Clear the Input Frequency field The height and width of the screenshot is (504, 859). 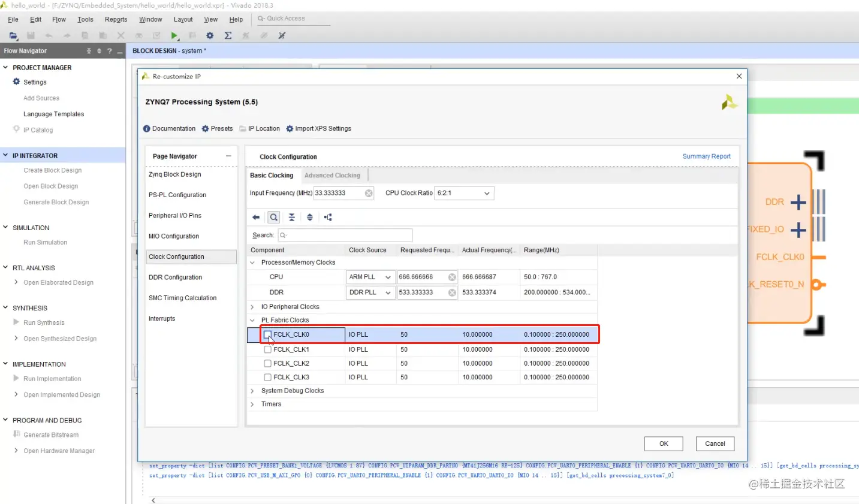tap(369, 193)
